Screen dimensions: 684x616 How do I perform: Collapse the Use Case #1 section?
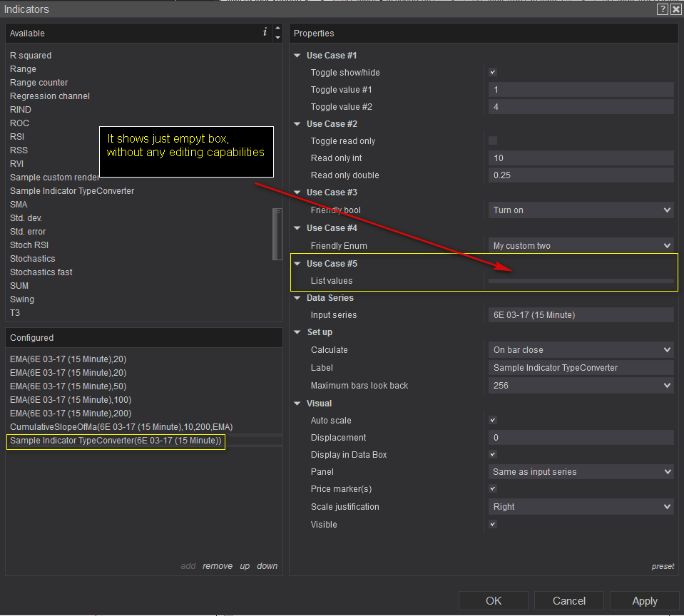coord(297,56)
